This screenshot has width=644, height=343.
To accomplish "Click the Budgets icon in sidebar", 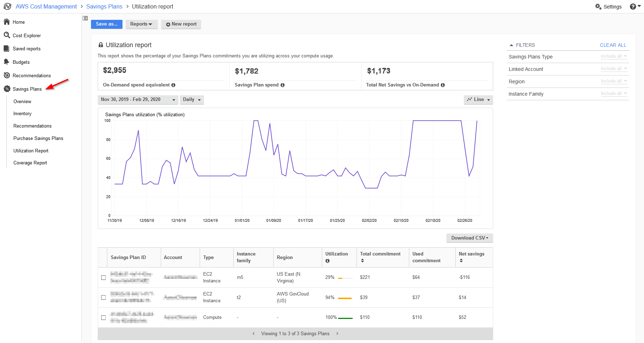I will (6, 62).
